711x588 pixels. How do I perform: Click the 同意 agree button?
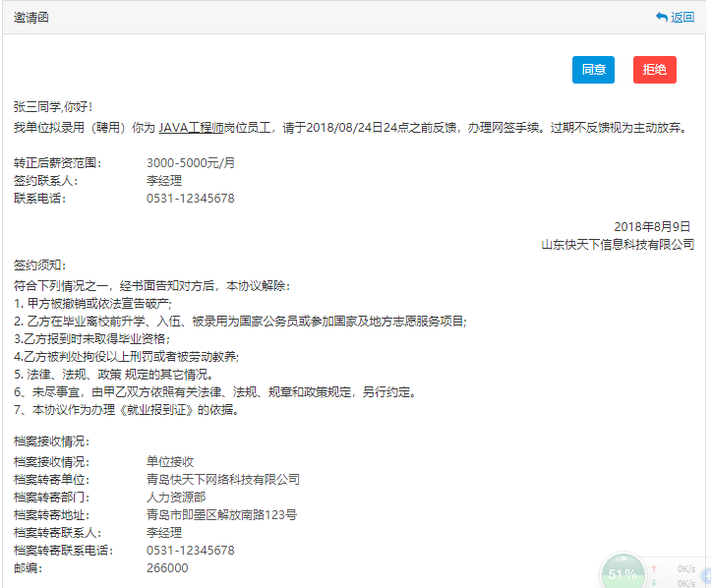pyautogui.click(x=593, y=70)
